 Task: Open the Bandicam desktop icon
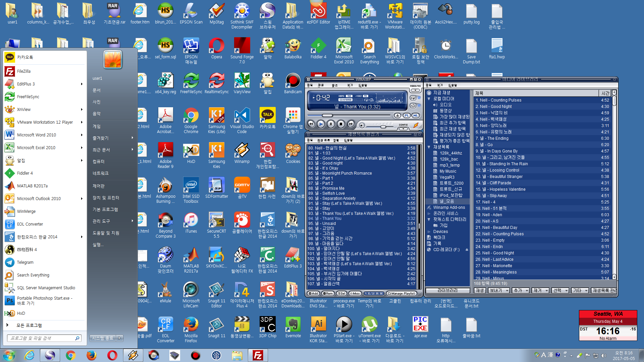pos(293,84)
